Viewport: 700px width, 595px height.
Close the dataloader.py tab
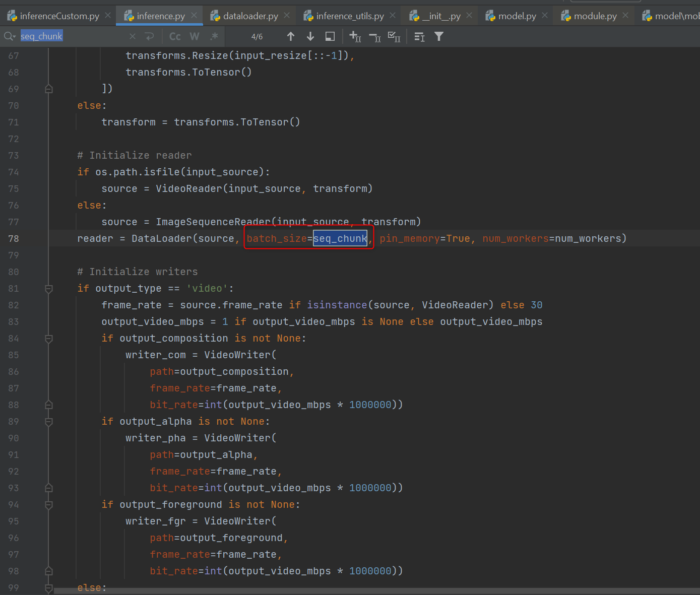[287, 16]
